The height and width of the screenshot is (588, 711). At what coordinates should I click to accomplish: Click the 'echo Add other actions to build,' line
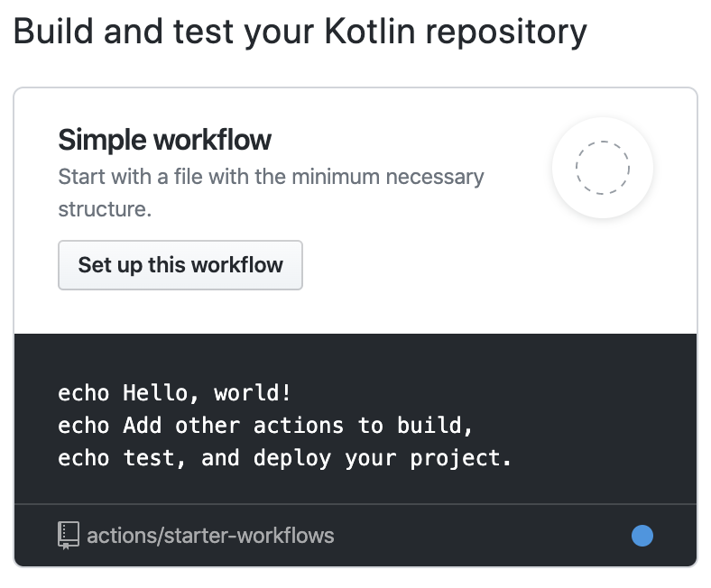265,426
